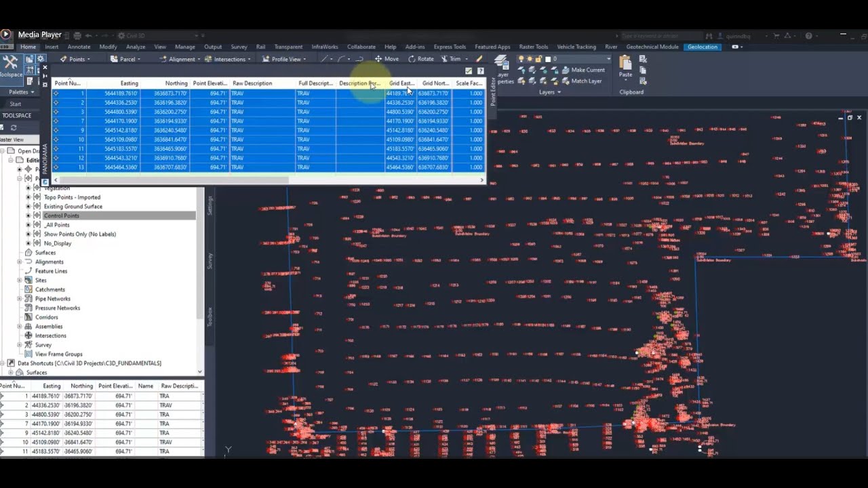Image resolution: width=868 pixels, height=488 pixels.
Task: Click the Points creation icon in ribbon
Action: [64, 59]
